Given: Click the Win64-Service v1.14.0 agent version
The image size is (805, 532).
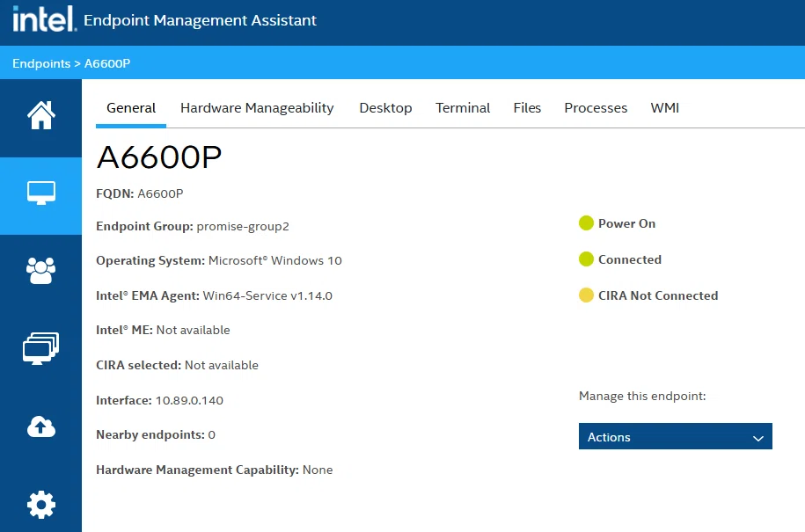Looking at the screenshot, I should click(267, 295).
